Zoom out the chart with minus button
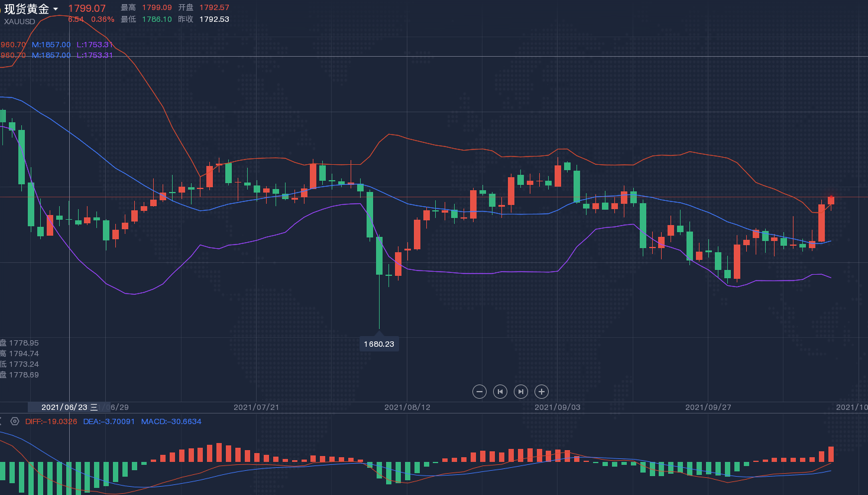 coord(480,392)
